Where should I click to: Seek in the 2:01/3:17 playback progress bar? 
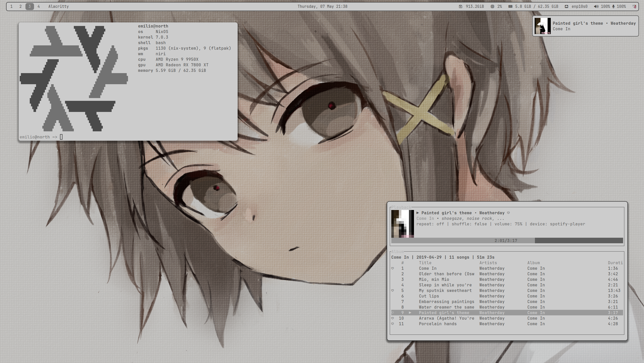click(x=507, y=241)
